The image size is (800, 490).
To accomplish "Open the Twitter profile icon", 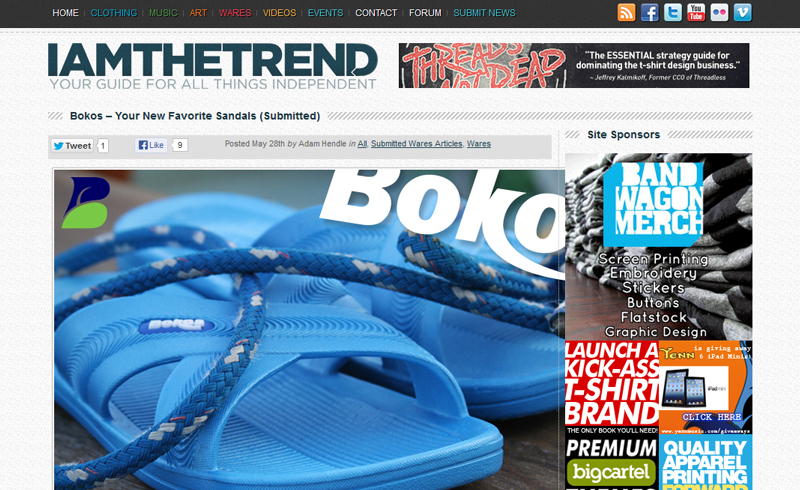I will (673, 12).
